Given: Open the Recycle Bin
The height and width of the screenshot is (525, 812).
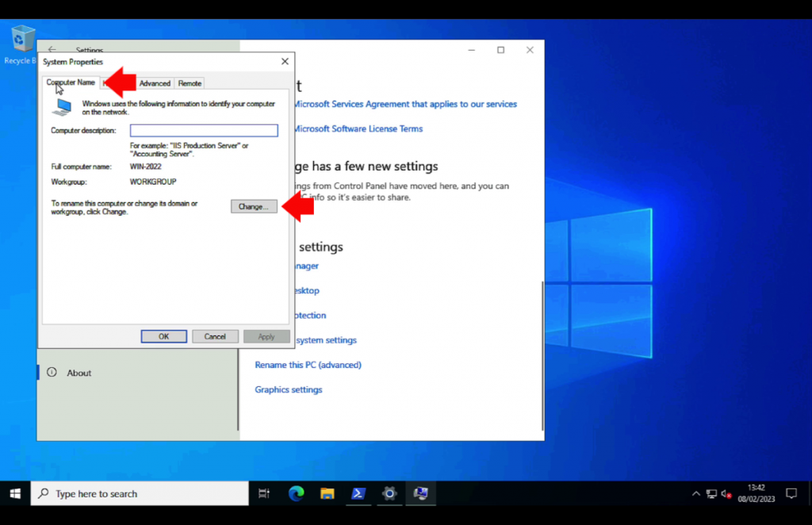Looking at the screenshot, I should 22,40.
